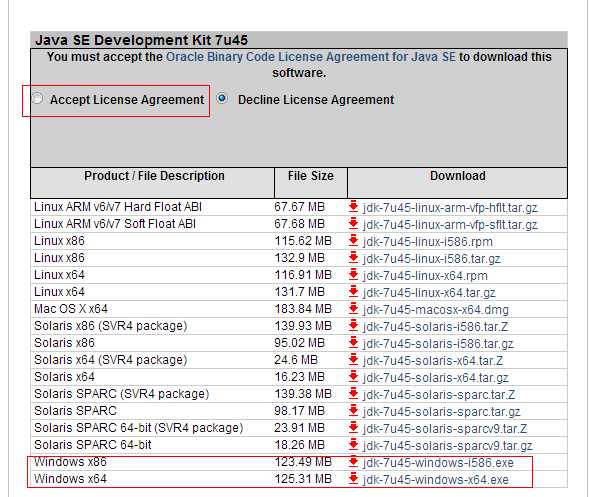Click 16.23 MB file size cell
The width and height of the screenshot is (589, 497).
[x=299, y=377]
